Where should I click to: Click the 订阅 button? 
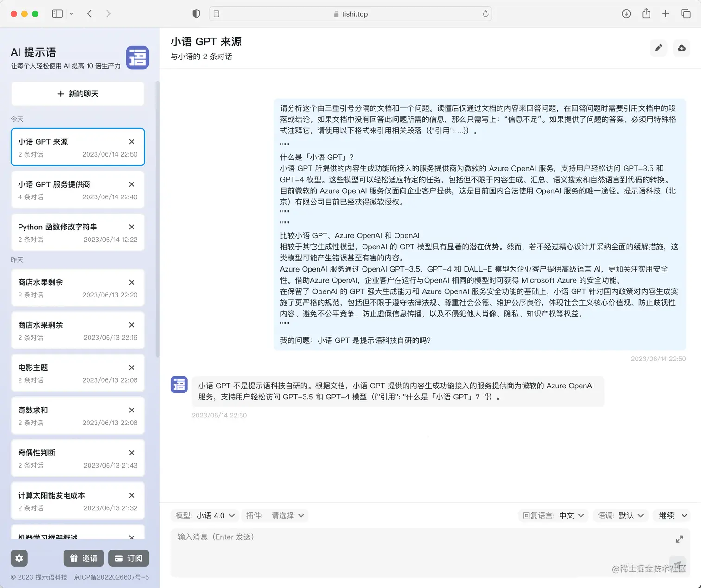click(x=129, y=558)
